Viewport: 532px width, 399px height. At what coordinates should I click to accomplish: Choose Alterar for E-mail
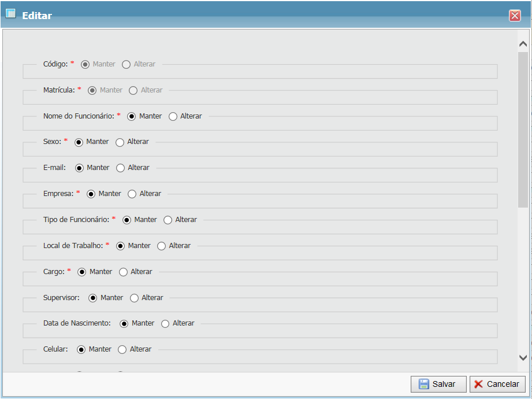pos(120,168)
